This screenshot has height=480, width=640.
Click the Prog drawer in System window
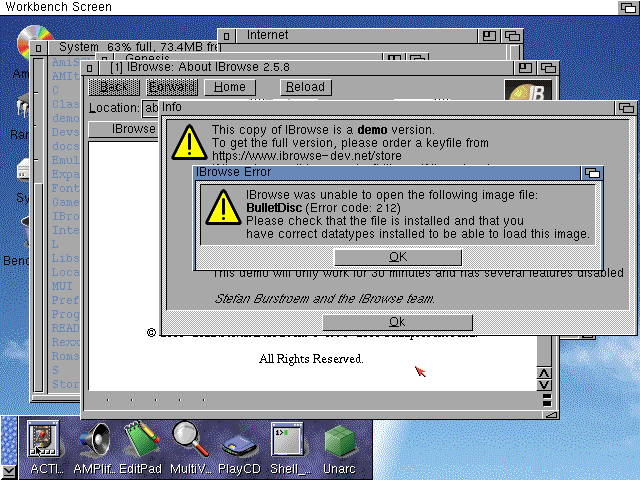pyautogui.click(x=65, y=314)
